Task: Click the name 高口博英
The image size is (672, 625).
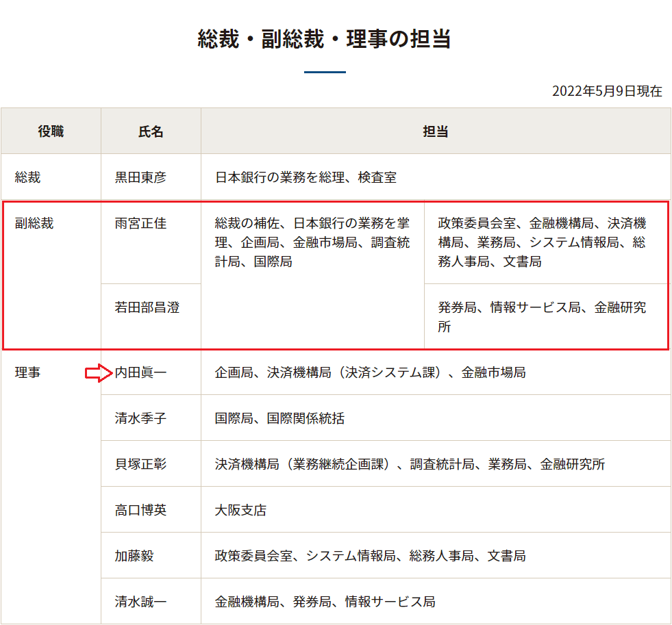Action: (x=140, y=510)
